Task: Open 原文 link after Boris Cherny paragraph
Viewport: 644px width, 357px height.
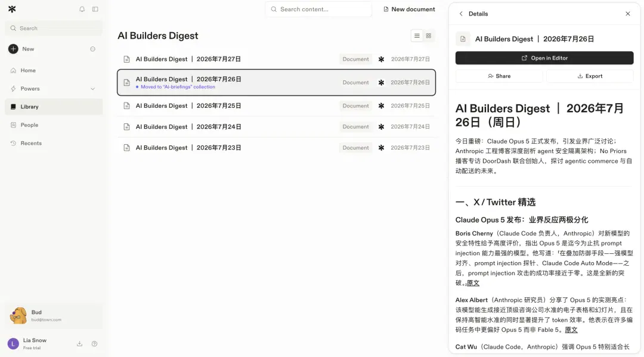Action: [x=473, y=283]
